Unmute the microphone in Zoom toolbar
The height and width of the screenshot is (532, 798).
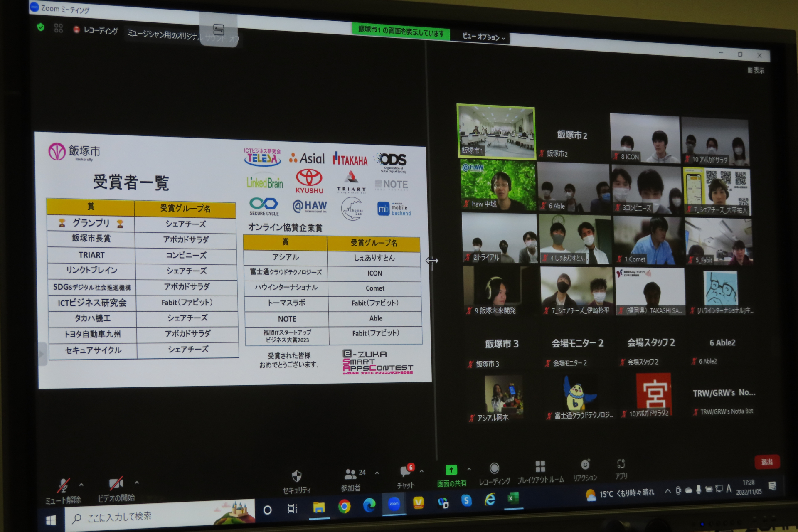click(x=63, y=485)
